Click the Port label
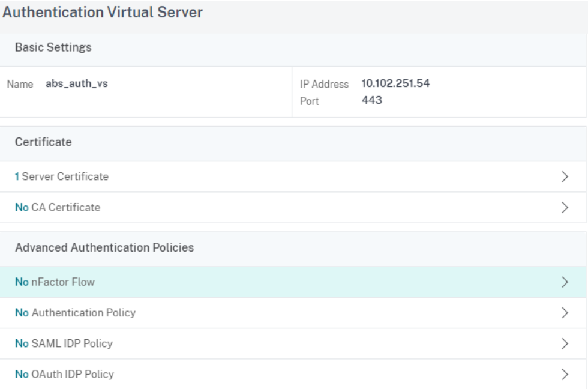Screen dimensions: 588x389 310,101
